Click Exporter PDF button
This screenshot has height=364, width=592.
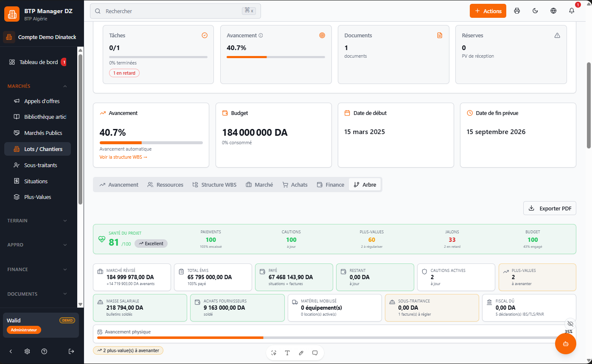(x=550, y=208)
